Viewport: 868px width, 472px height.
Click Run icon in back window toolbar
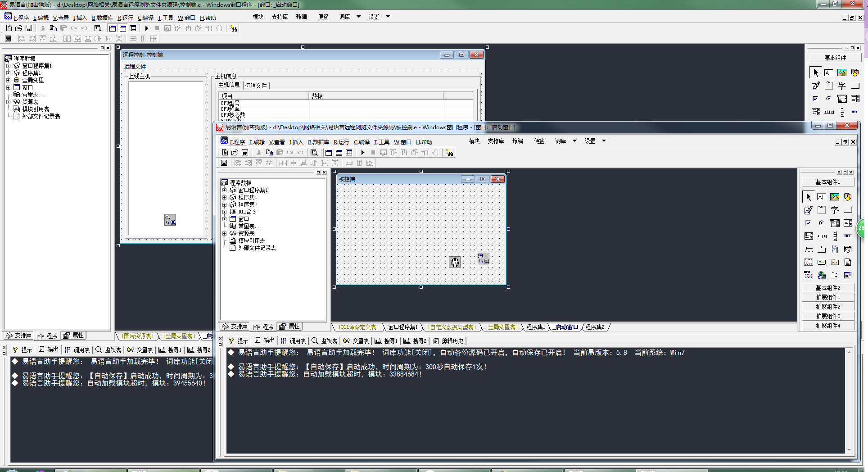pyautogui.click(x=146, y=28)
